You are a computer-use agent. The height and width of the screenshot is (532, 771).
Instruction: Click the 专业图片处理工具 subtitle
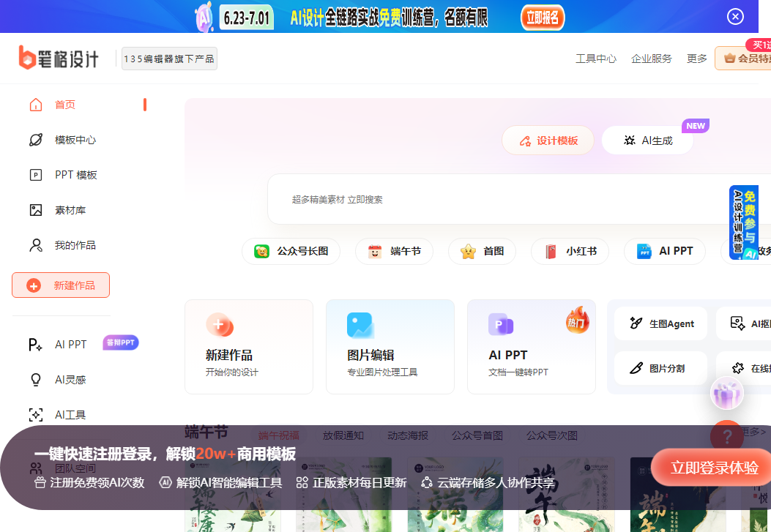point(382,372)
